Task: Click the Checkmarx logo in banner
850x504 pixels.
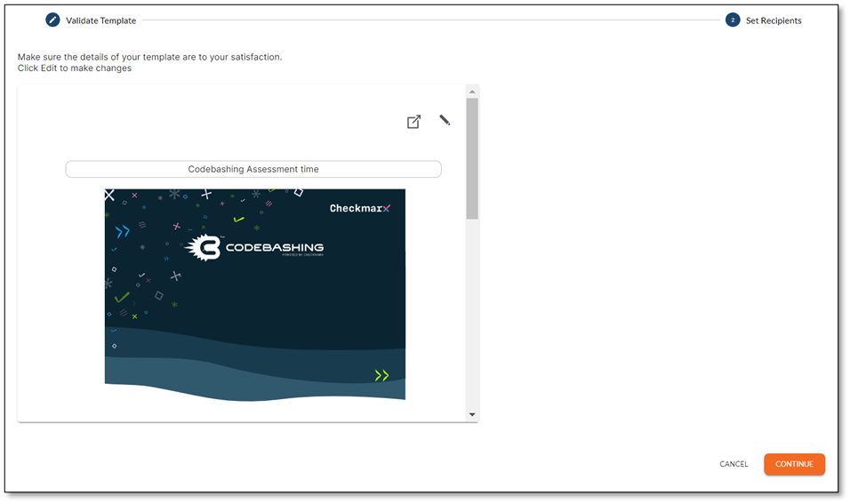Action: click(360, 208)
